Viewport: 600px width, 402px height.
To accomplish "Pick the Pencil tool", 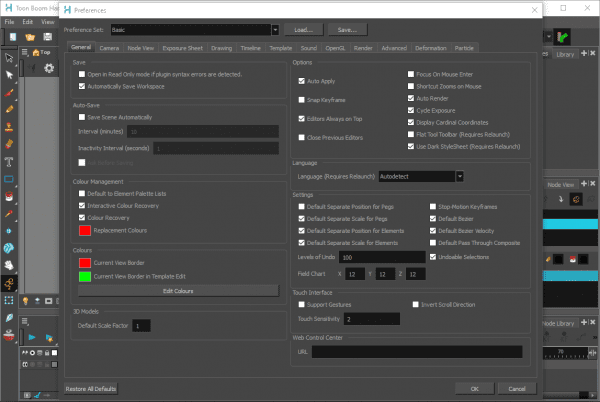I will pos(9,109).
